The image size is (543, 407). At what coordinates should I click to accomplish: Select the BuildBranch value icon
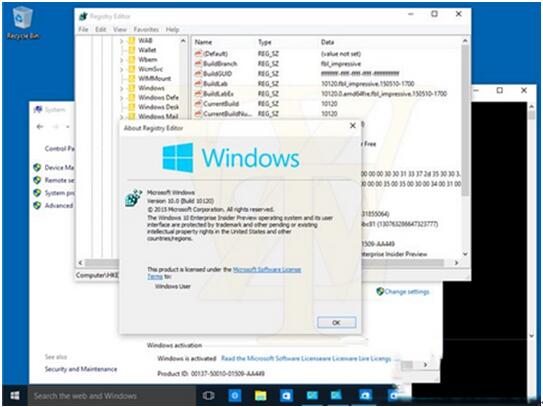pyautogui.click(x=198, y=64)
